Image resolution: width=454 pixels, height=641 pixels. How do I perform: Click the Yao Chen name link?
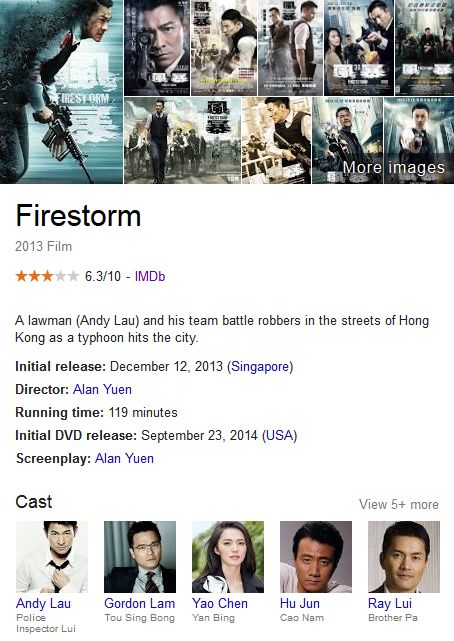[220, 603]
